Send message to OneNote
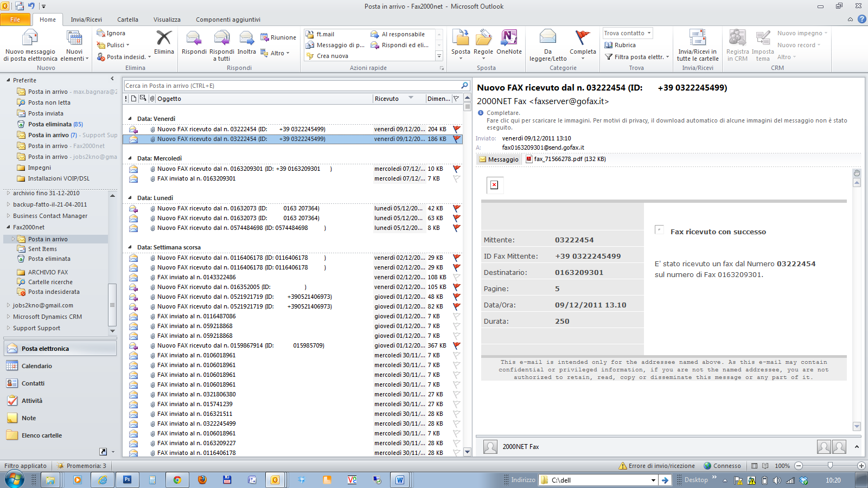Screen dimensions: 868x488 click(x=509, y=42)
